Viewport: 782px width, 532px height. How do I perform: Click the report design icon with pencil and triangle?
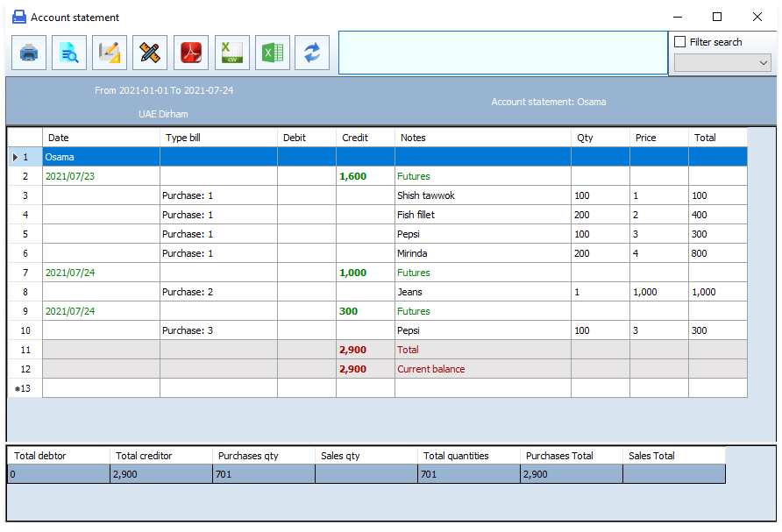tap(110, 53)
